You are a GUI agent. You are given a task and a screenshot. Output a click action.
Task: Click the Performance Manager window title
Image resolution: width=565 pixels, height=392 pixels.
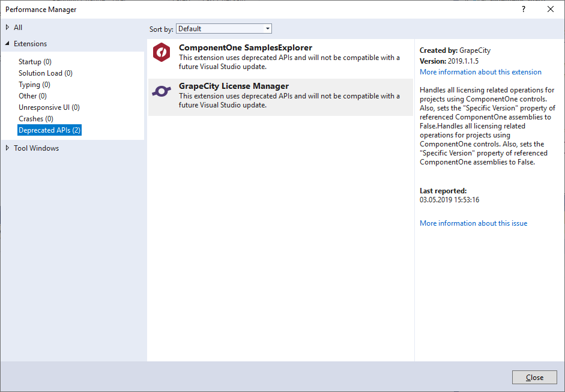coord(41,10)
